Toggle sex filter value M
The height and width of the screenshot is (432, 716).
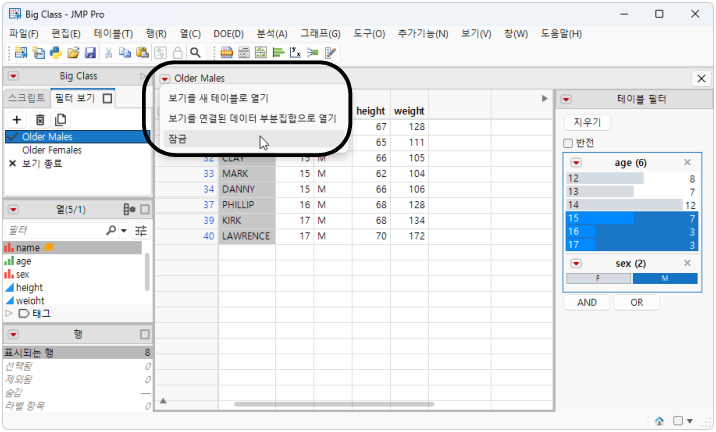[x=665, y=278]
